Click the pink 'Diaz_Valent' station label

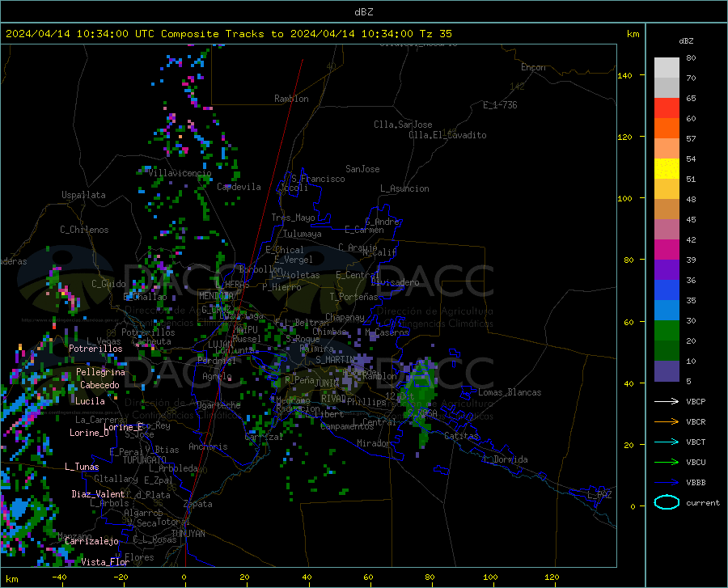pos(98,494)
